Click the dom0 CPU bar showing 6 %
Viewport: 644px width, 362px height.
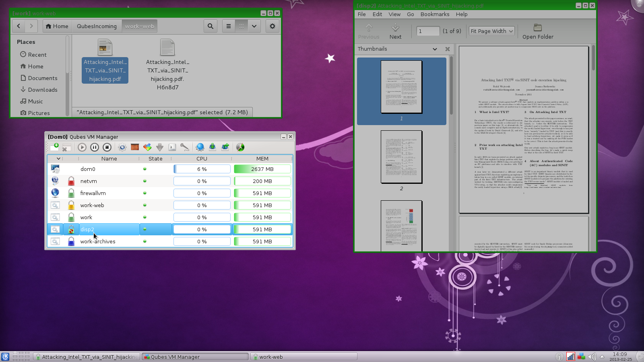(x=202, y=169)
